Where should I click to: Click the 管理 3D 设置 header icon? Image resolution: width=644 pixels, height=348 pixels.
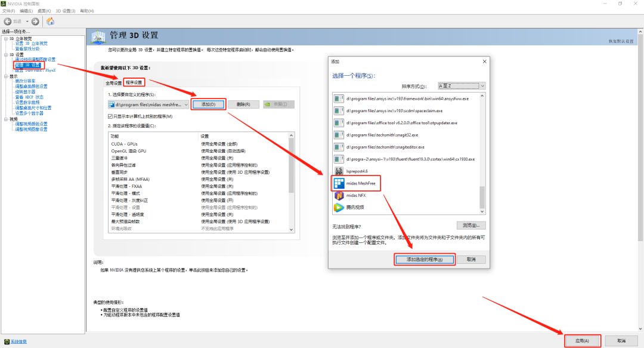point(98,36)
